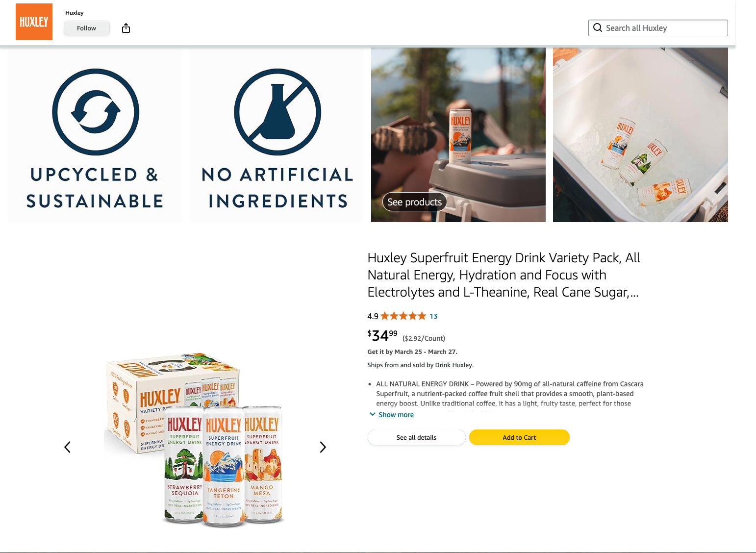This screenshot has height=553, width=756.
Task: Open the share icon next to Follow
Action: coord(126,28)
